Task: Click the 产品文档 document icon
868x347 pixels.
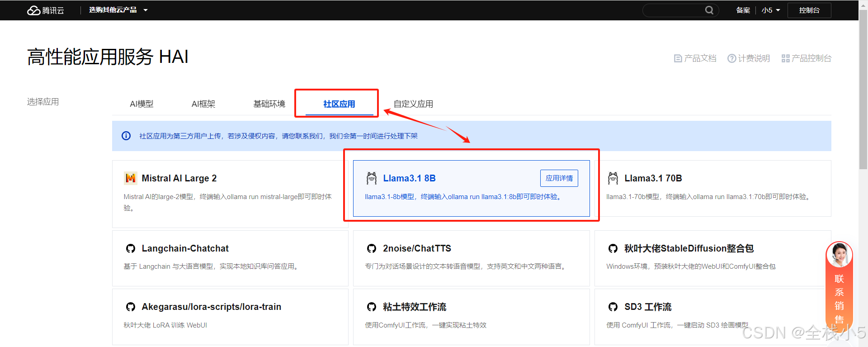Action: click(x=678, y=58)
